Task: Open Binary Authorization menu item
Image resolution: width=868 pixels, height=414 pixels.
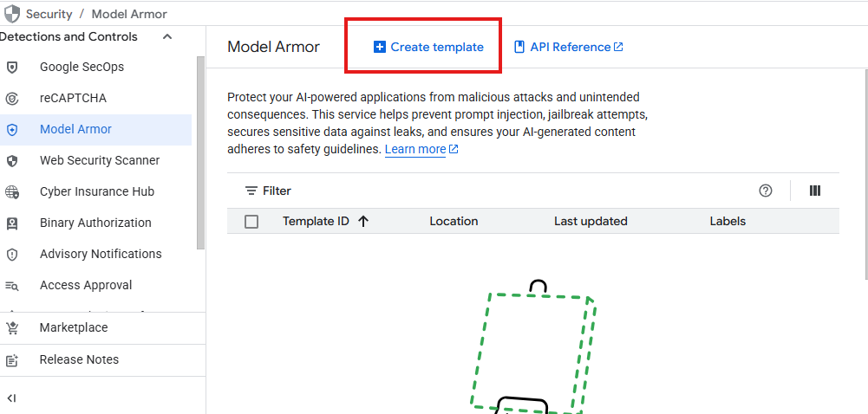Action: click(x=95, y=223)
